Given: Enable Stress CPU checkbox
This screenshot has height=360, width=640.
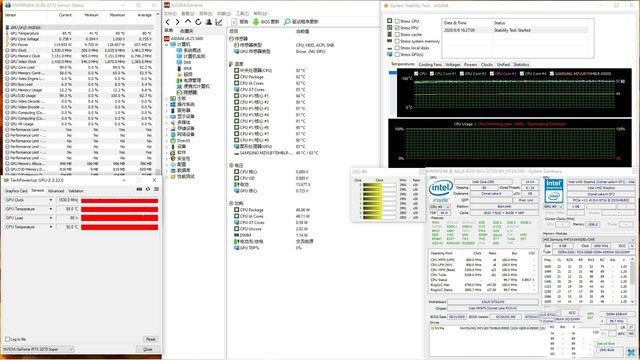Looking at the screenshot, I should (x=397, y=21).
